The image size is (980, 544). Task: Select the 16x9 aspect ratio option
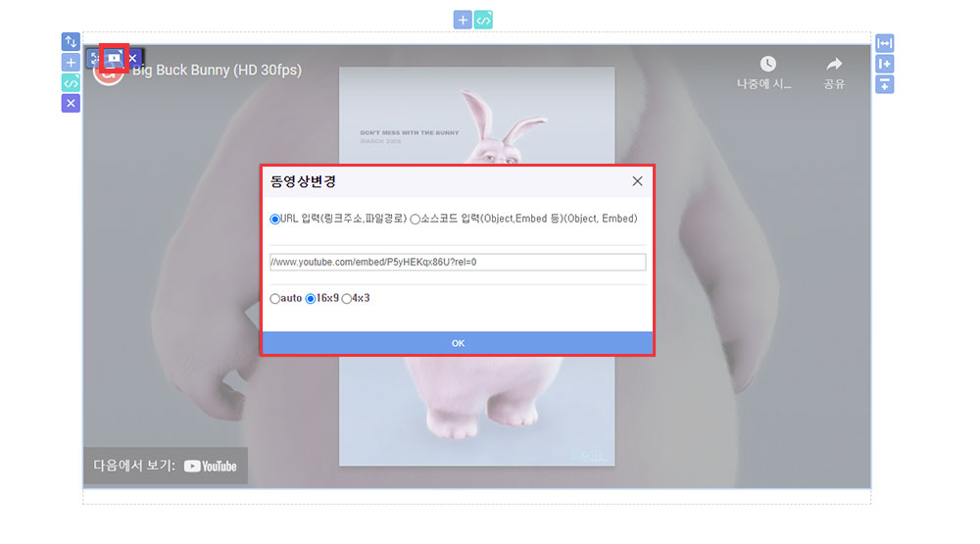coord(311,298)
